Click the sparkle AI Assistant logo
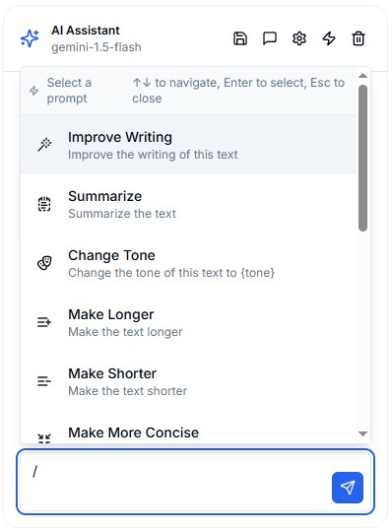Screen dimensions: 392x532 pos(30,38)
